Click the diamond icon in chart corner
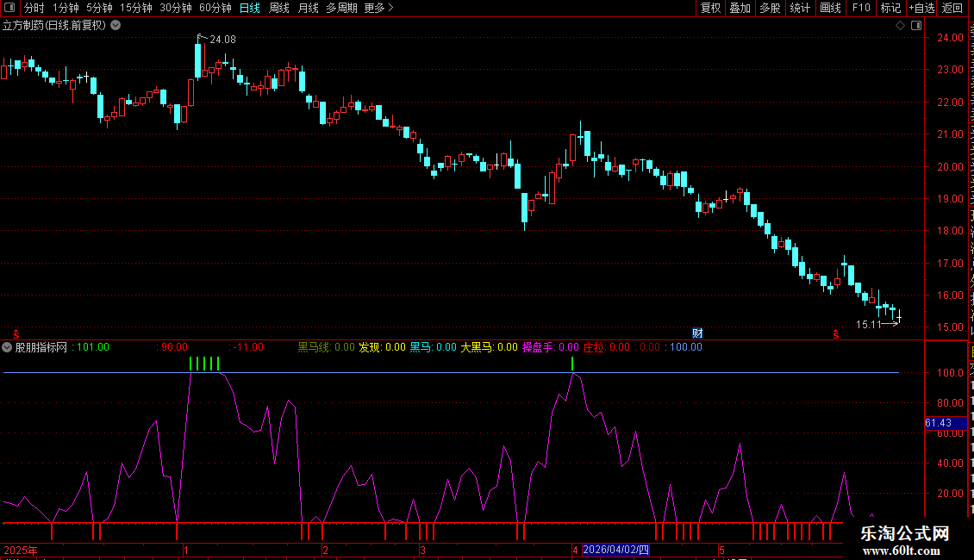Viewport: 974px width, 560px height. click(900, 25)
